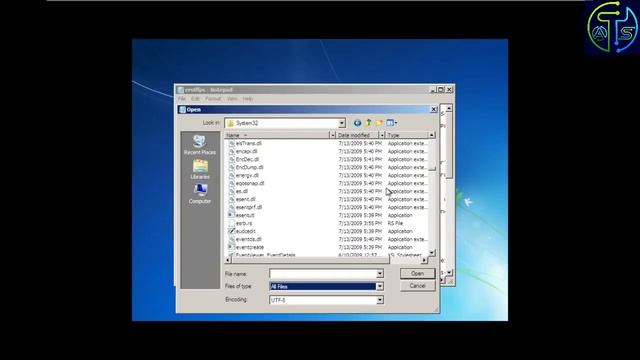
Task: Click Notepad's vertical scroll up arrow
Action: pos(449,108)
